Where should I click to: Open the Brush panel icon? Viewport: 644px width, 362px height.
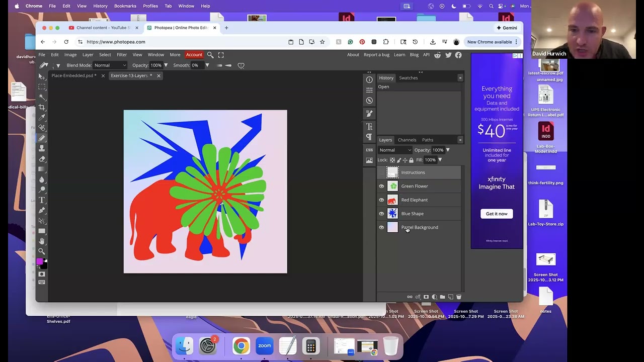[369, 114]
